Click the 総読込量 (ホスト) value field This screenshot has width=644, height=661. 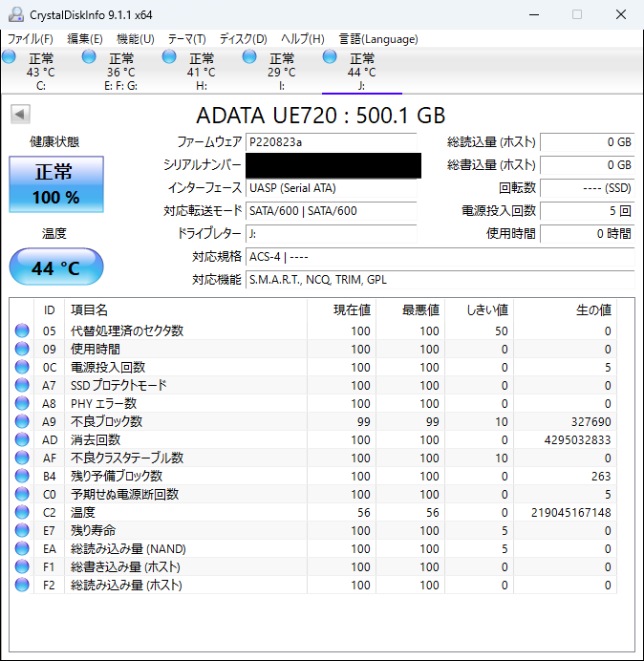(587, 142)
